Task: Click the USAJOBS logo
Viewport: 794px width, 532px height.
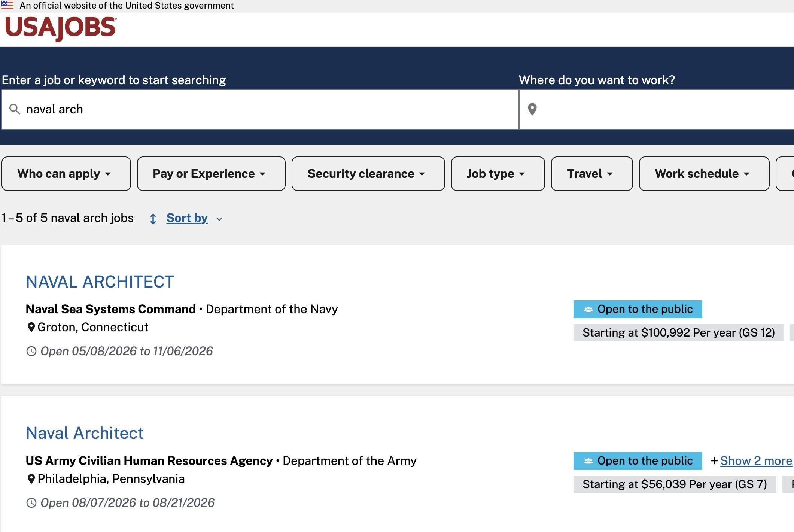Action: (x=61, y=28)
